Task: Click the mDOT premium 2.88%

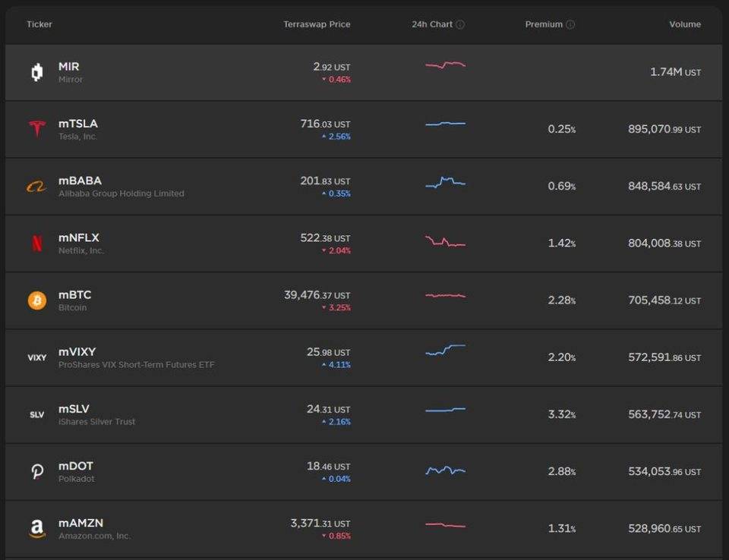Action: [562, 471]
